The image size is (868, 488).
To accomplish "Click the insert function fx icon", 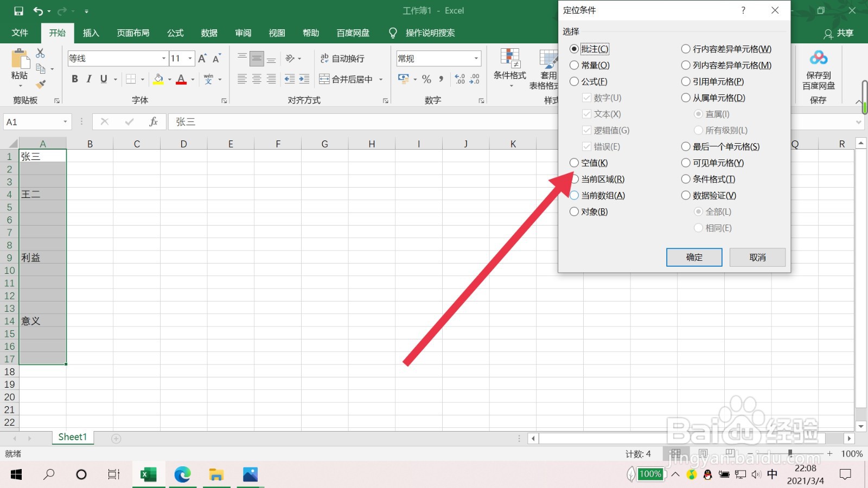I will pyautogui.click(x=154, y=122).
